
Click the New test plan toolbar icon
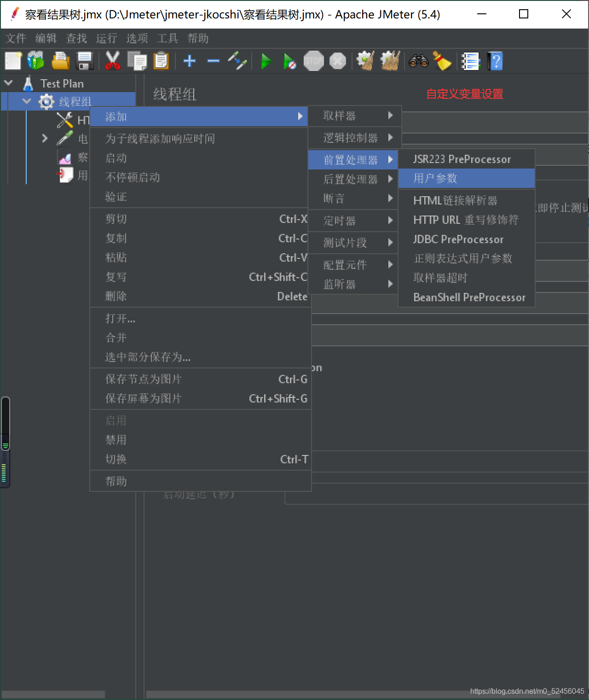[x=13, y=61]
